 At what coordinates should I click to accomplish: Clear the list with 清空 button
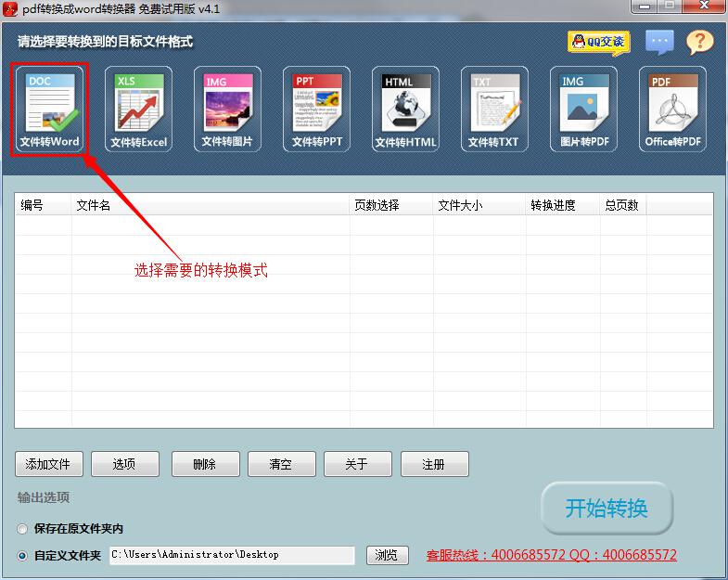[282, 464]
